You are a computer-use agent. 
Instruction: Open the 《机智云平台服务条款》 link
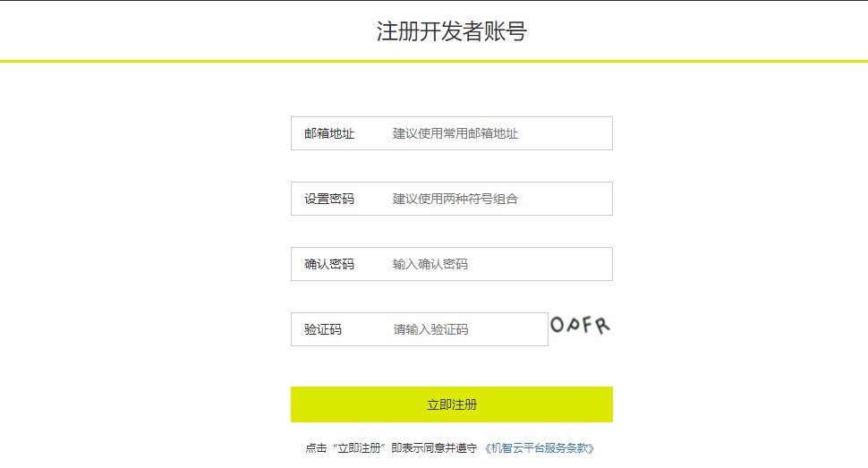(x=539, y=448)
